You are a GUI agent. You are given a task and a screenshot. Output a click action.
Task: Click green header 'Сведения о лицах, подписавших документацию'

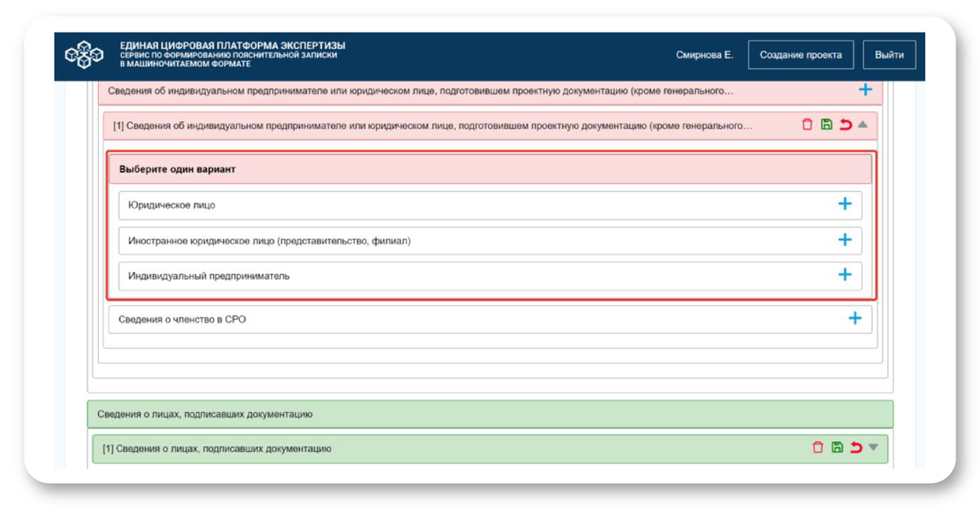tap(490, 414)
